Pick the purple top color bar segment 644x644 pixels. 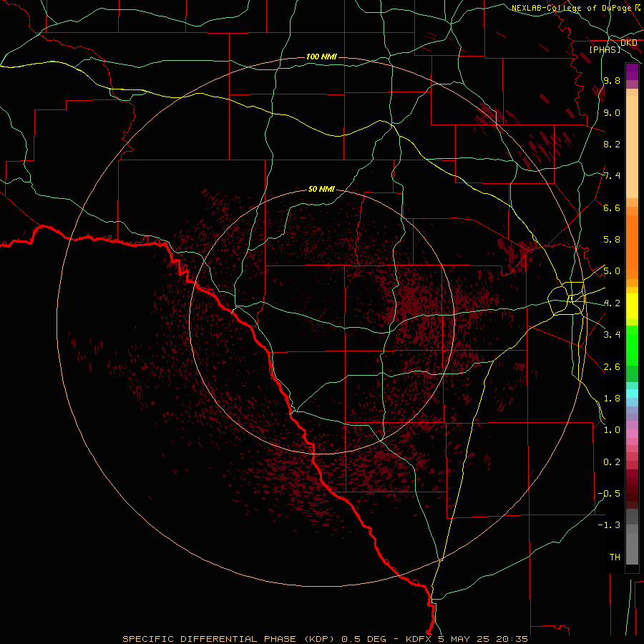(632, 72)
